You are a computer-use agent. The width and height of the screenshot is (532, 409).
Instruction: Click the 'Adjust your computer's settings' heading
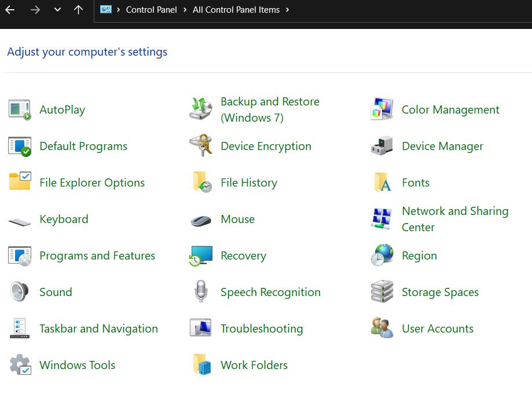click(x=87, y=52)
